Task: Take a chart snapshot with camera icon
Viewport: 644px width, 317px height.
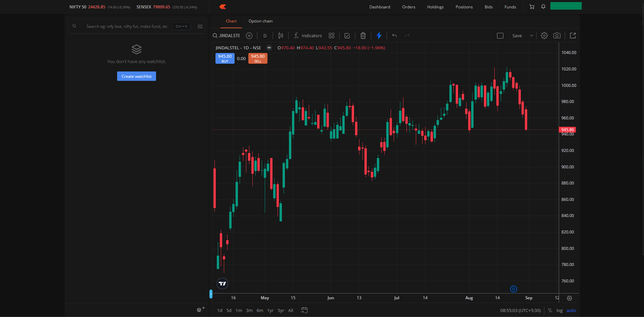Action: point(557,36)
